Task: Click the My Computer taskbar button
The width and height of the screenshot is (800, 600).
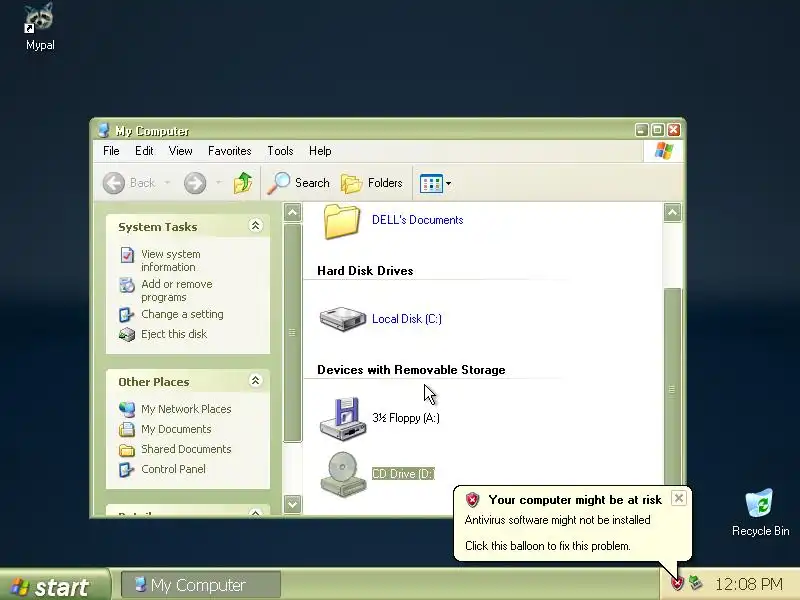Action: click(201, 585)
